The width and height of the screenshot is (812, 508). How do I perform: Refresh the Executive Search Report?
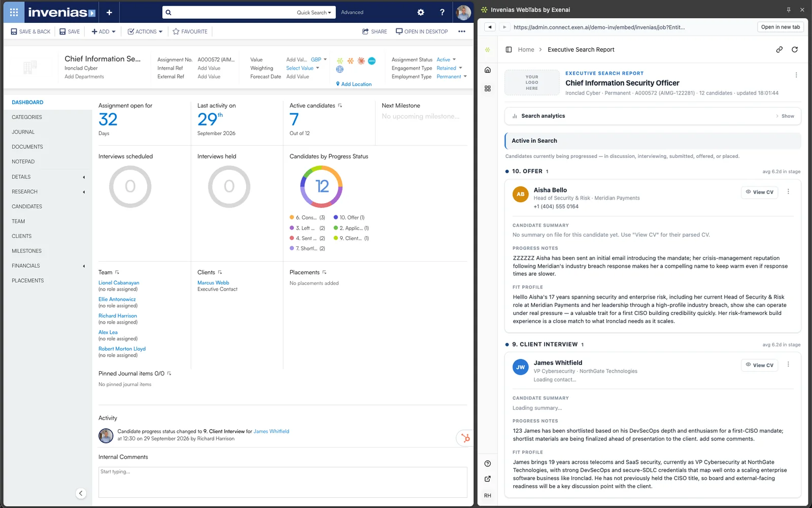click(x=795, y=50)
